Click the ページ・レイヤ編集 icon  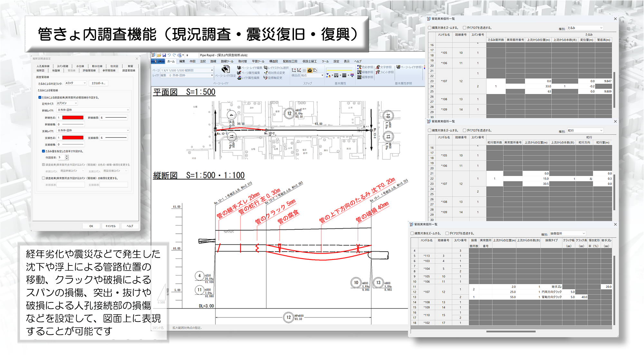click(239, 68)
